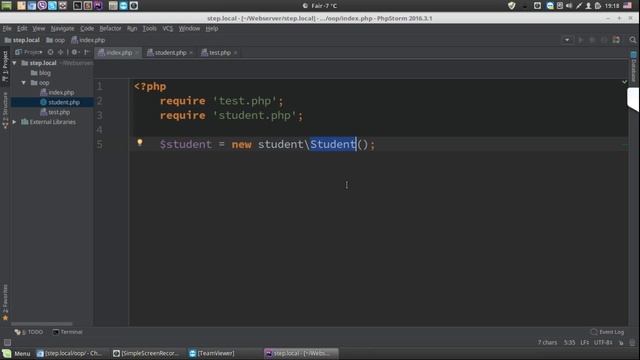
Task: Click the Debug button in toolbar
Action: 592,40
